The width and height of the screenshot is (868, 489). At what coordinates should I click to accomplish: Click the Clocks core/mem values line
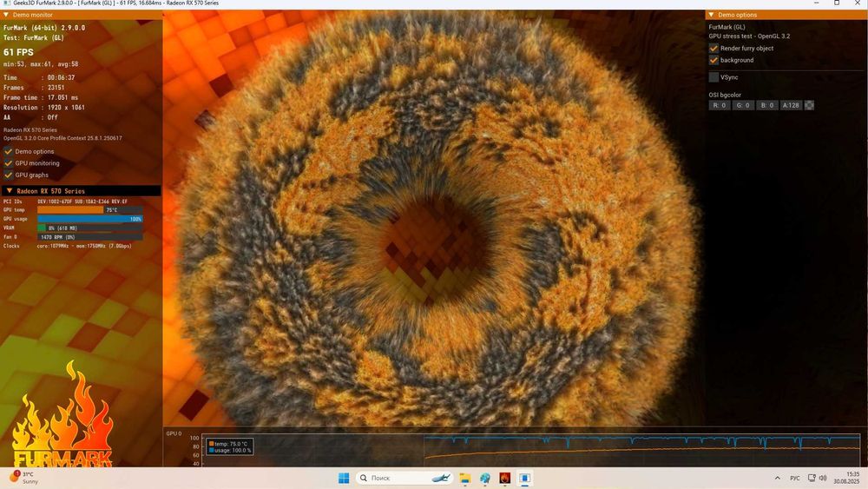pos(84,246)
